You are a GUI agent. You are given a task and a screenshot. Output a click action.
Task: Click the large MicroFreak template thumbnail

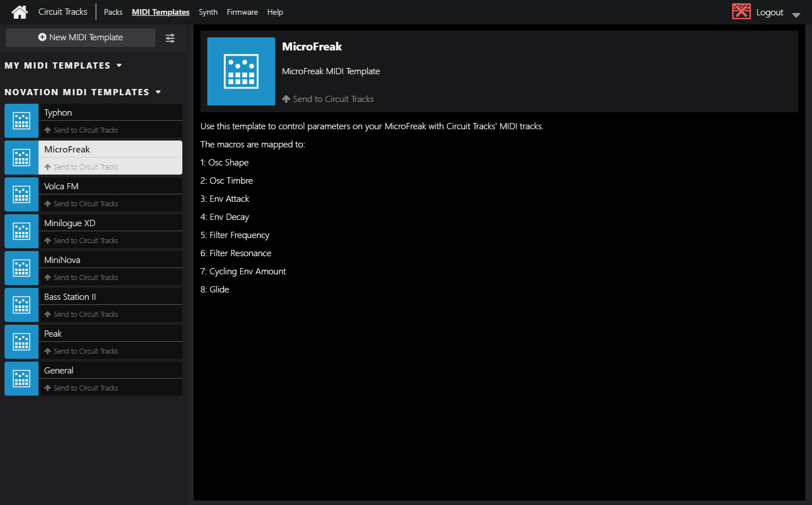coord(241,71)
